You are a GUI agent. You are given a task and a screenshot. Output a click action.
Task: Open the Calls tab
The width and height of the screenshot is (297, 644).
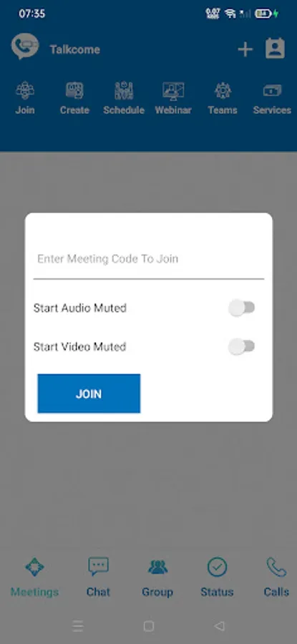tap(276, 577)
